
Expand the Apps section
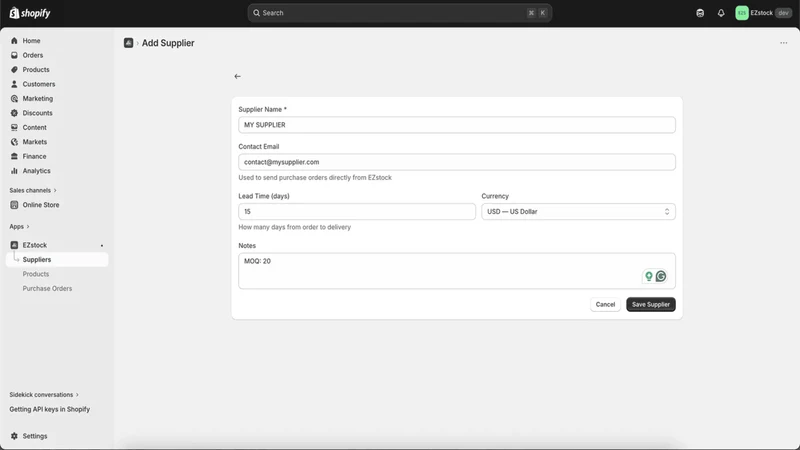19,227
